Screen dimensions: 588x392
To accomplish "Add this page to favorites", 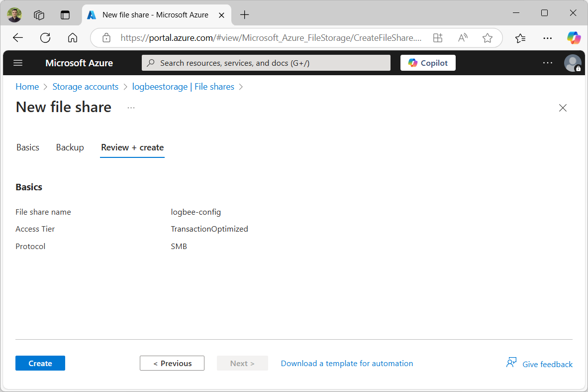I will point(487,37).
